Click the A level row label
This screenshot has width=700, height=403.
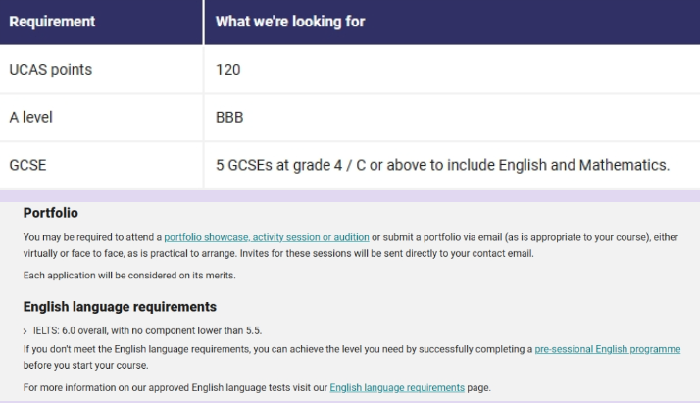tap(31, 117)
